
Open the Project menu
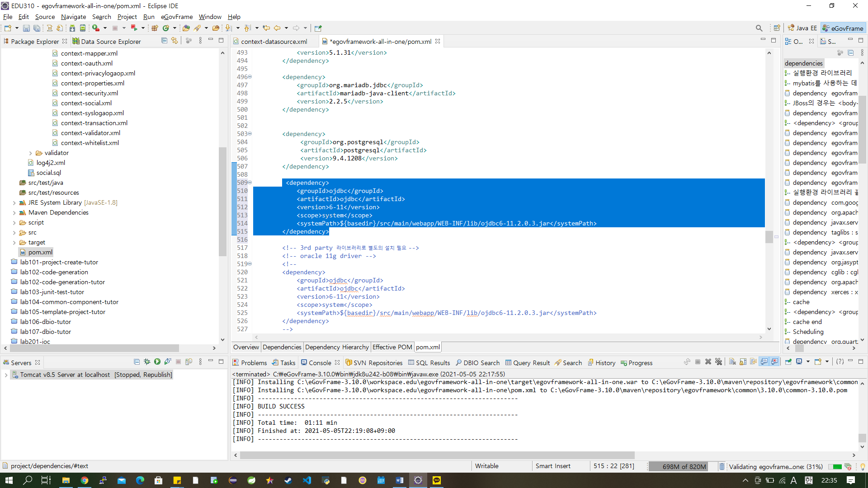click(127, 17)
